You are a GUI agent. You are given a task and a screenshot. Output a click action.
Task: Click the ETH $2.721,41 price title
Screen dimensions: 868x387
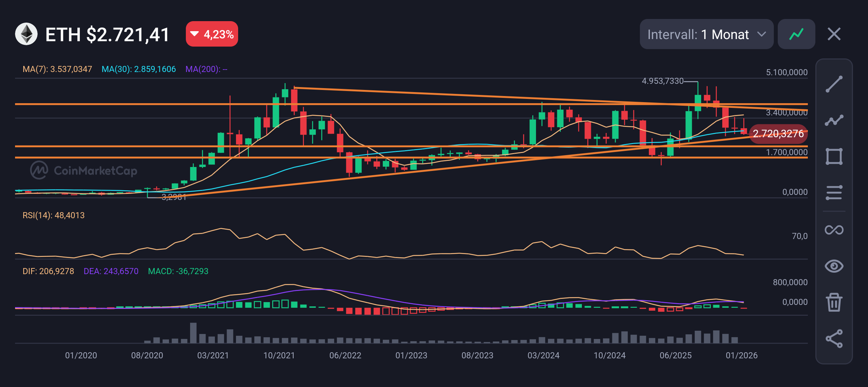pos(107,34)
